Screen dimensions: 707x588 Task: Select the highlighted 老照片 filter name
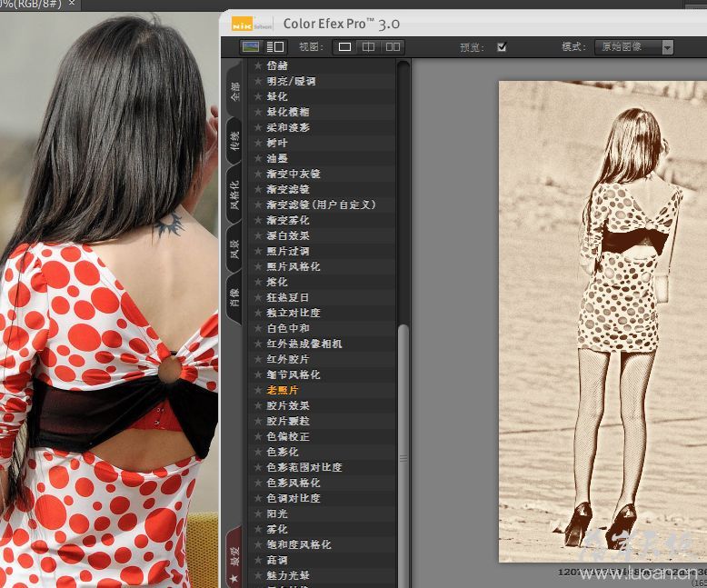click(283, 390)
